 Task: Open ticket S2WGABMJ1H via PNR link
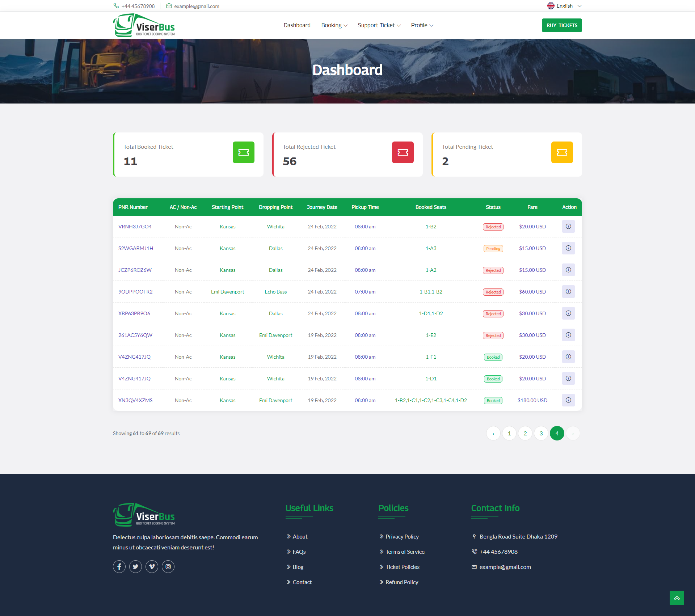click(135, 248)
